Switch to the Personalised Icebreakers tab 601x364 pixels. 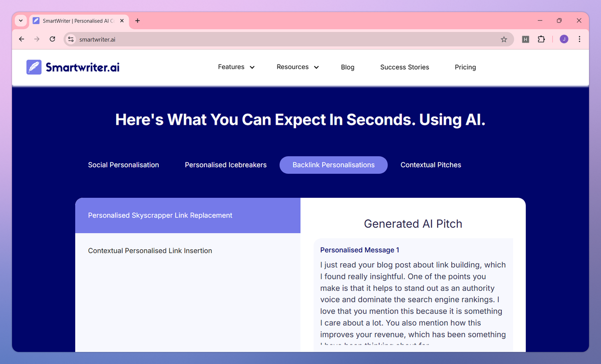tap(225, 165)
